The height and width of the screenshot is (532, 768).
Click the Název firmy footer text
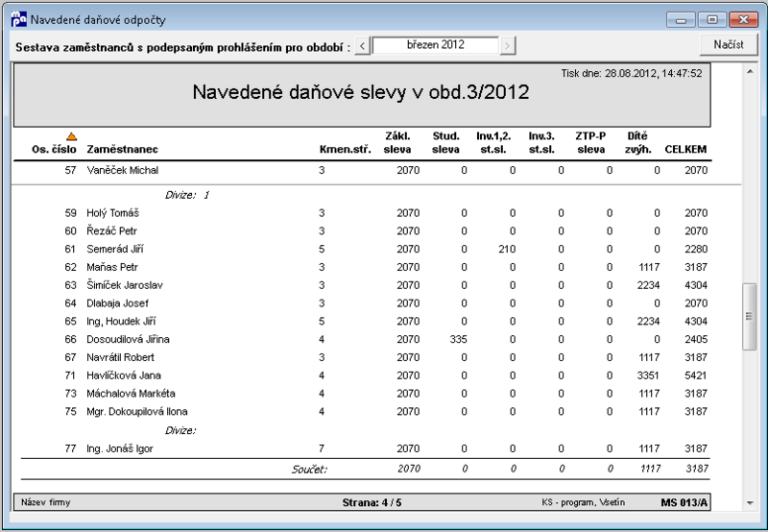coord(45,502)
